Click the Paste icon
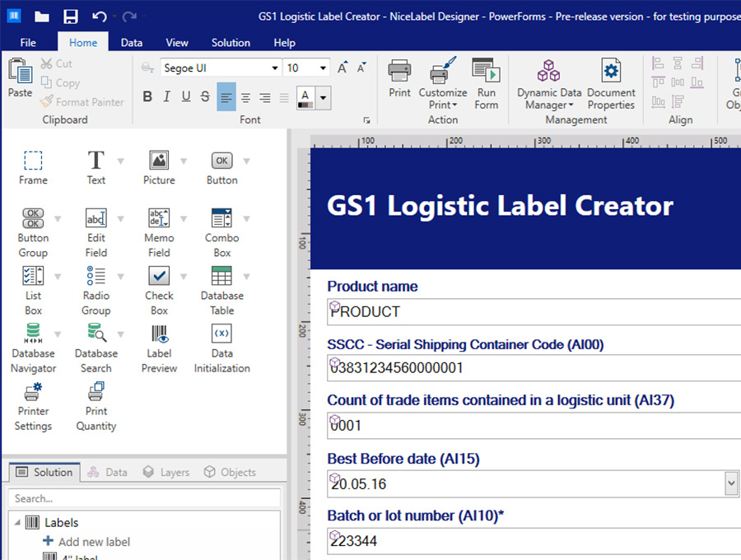The width and height of the screenshot is (741, 560). pos(21,77)
